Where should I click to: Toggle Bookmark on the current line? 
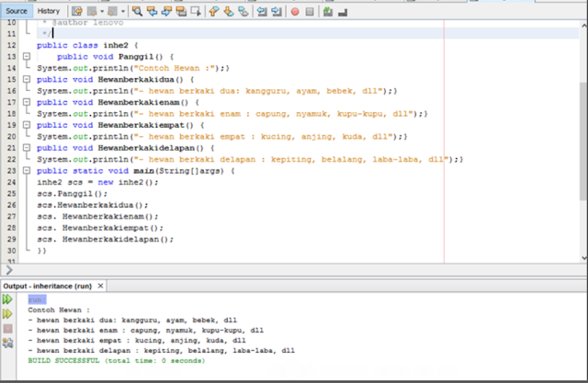pyautogui.click(x=243, y=12)
